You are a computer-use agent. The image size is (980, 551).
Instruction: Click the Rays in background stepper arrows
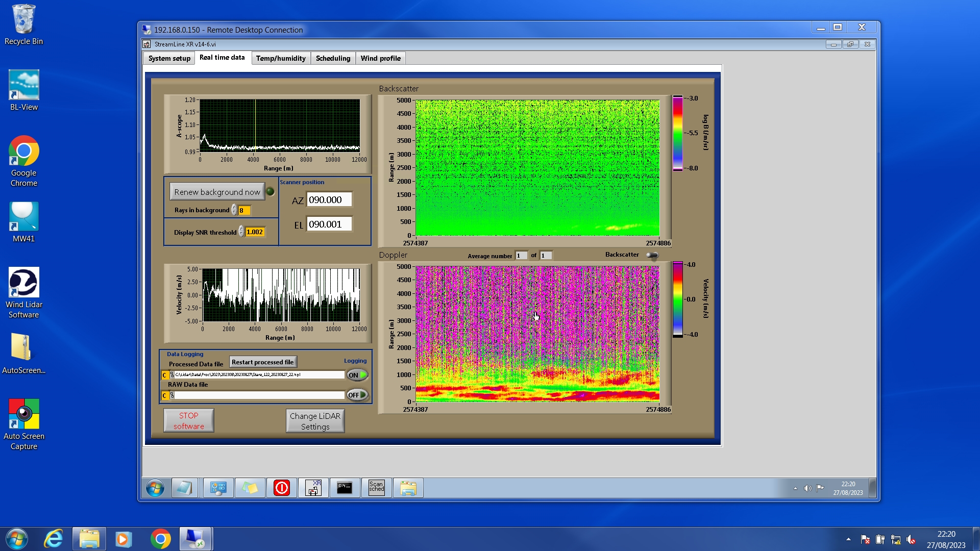[234, 210]
